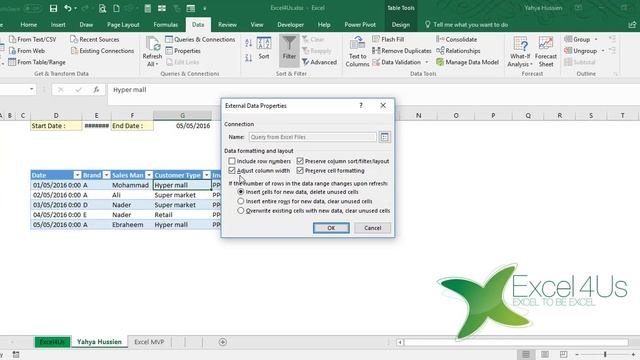Cancel External Data Properties dialog
The image size is (640, 360).
coord(372,228)
